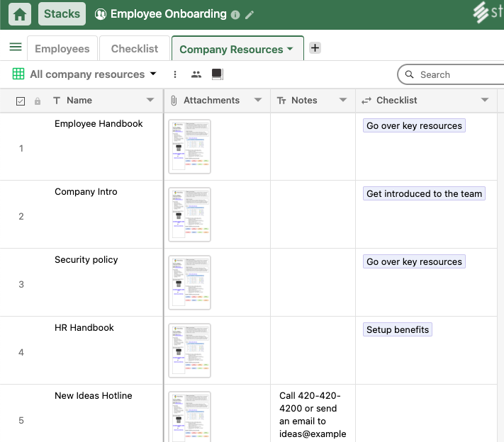The width and height of the screenshot is (504, 442).
Task: Click the home icon button
Action: (x=20, y=14)
